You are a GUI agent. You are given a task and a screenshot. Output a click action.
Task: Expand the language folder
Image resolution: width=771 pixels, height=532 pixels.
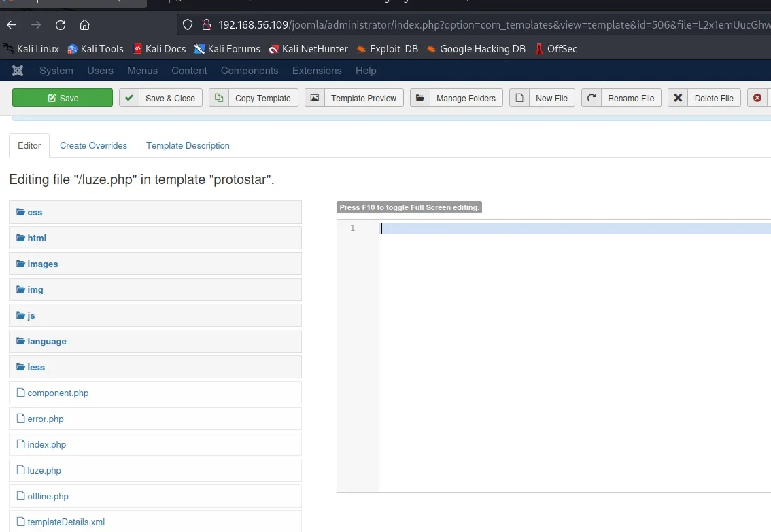click(46, 342)
